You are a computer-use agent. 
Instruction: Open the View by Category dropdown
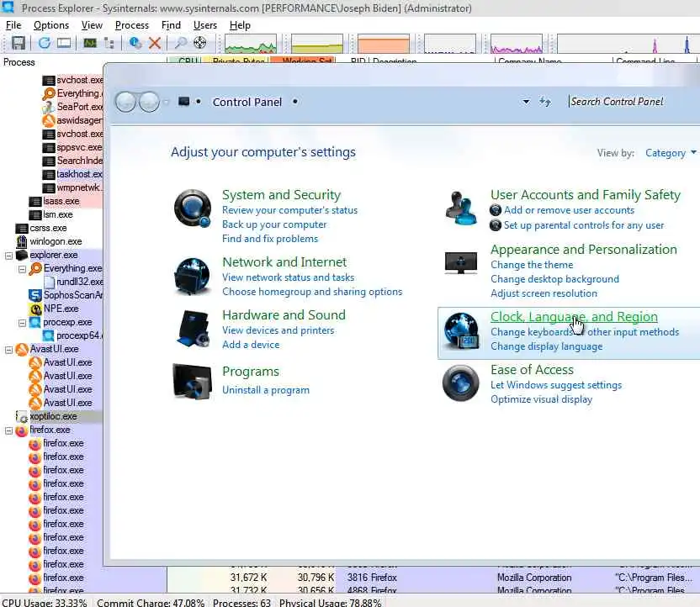pos(671,153)
